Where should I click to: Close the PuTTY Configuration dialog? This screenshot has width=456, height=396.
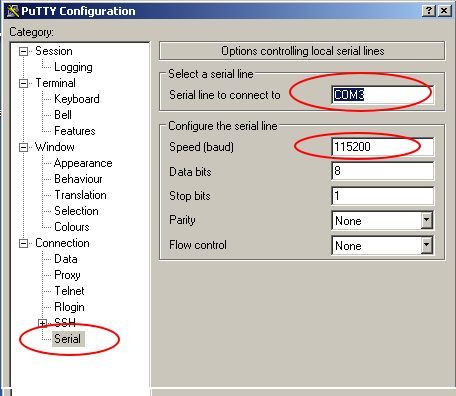click(444, 11)
